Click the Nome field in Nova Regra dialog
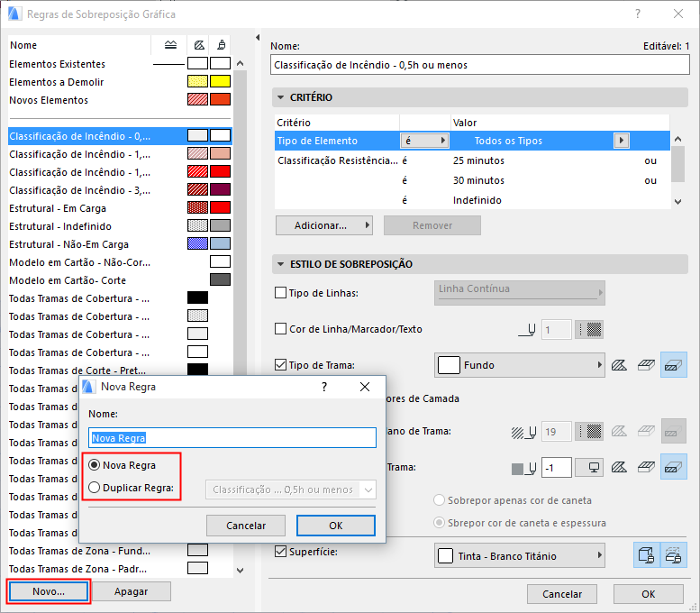 pyautogui.click(x=232, y=438)
